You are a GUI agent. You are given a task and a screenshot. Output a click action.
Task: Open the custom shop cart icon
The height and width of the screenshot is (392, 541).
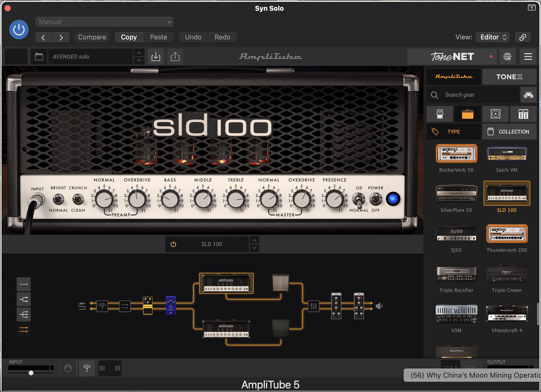coord(528,95)
